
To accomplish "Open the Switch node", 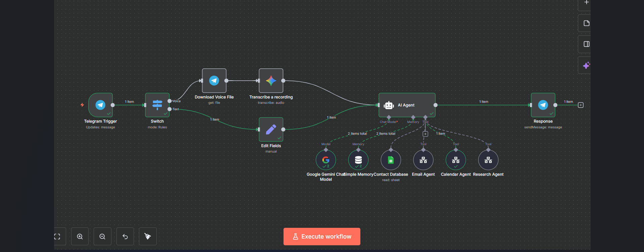I will (x=157, y=105).
